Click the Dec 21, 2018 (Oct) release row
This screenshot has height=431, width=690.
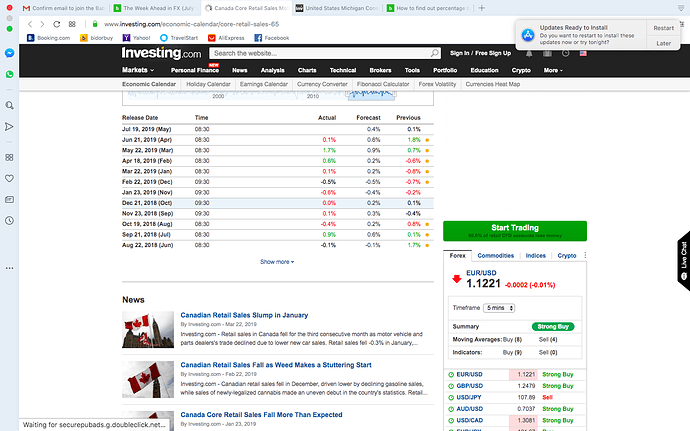click(x=278, y=203)
